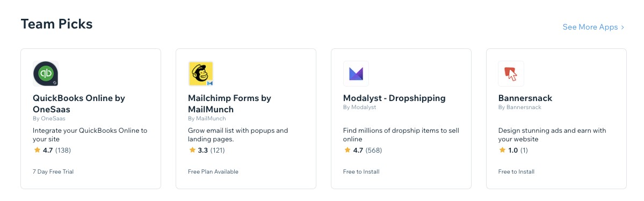Click the star icon beside 3.3 rating

(x=192, y=150)
